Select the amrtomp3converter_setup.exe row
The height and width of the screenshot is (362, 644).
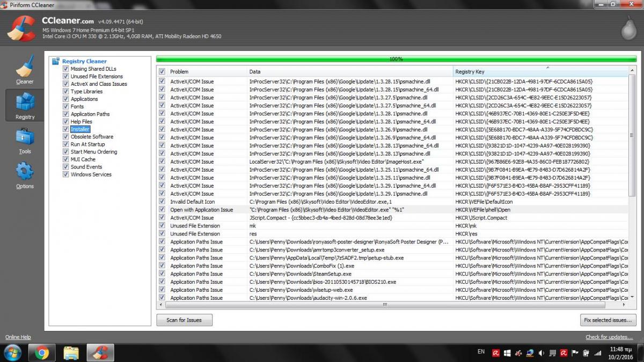pyautogui.click(x=392, y=249)
